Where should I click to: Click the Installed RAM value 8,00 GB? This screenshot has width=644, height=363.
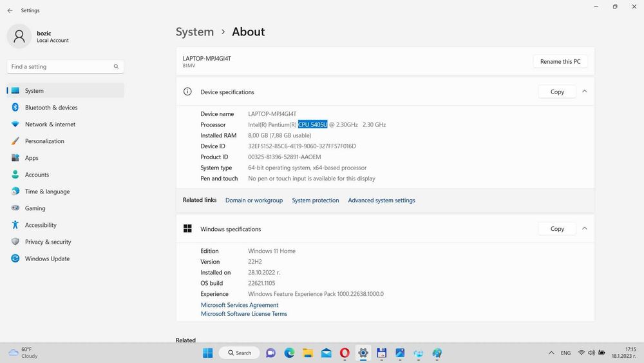(279, 135)
